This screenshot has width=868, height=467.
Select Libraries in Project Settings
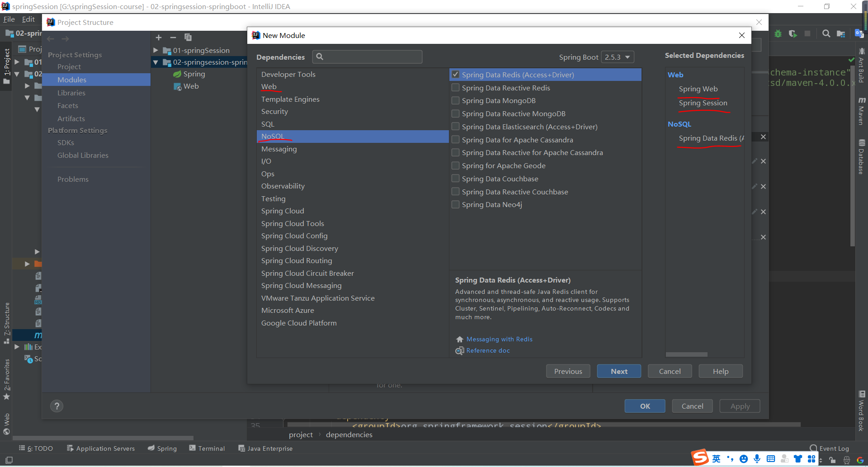coord(71,93)
